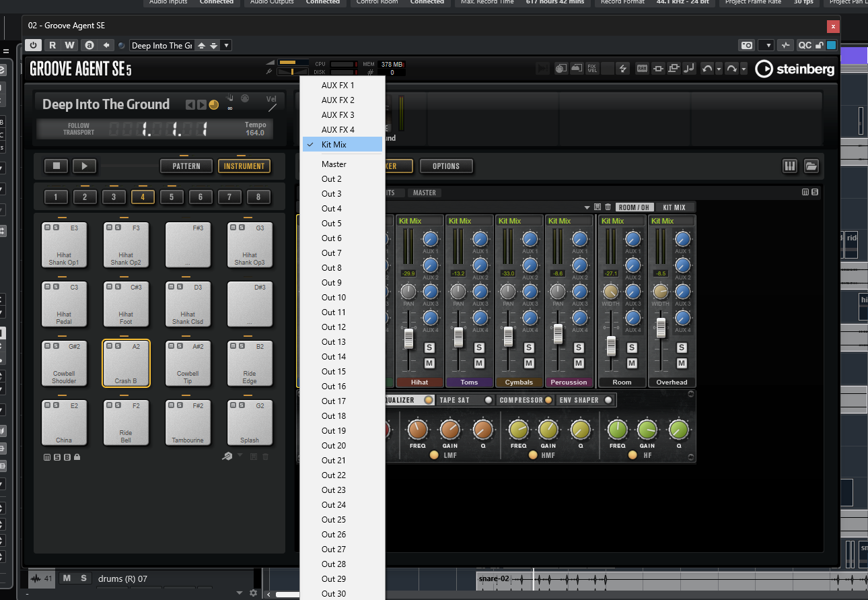The width and height of the screenshot is (868, 600).
Task: Click the orange kit load indicator icon
Action: [214, 104]
